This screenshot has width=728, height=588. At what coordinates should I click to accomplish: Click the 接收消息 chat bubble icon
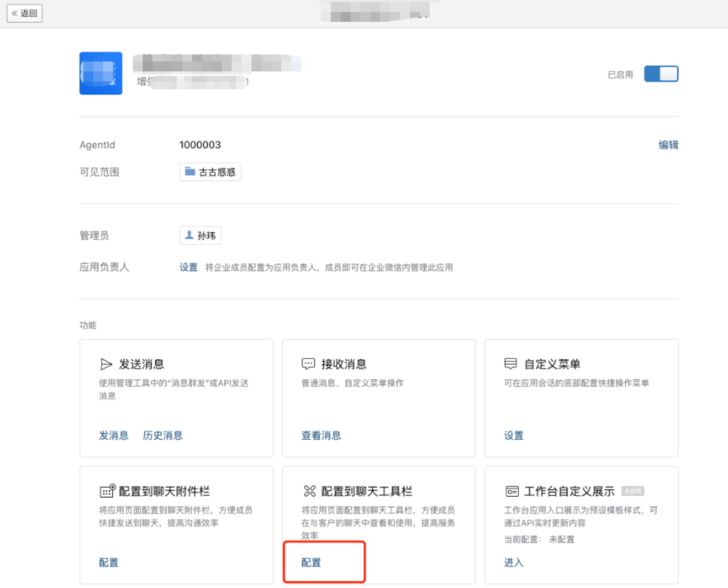pos(308,363)
